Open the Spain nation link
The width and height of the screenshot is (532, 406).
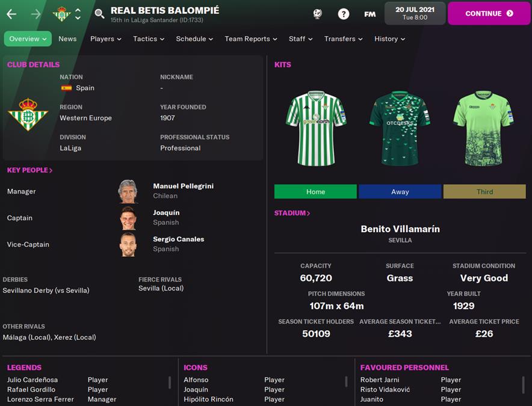point(85,88)
